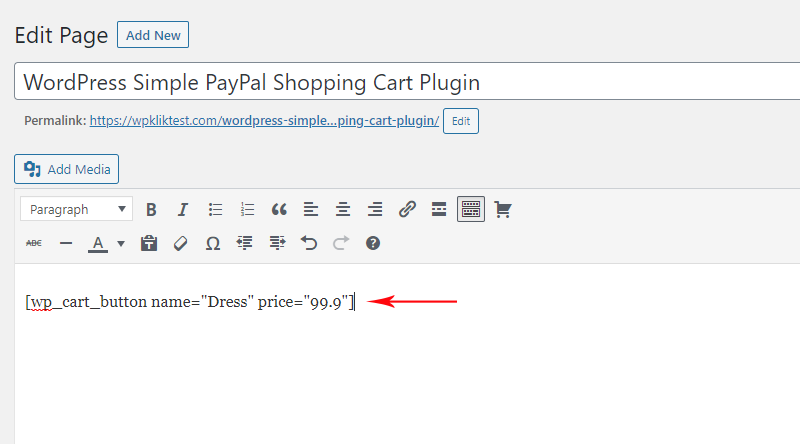Image resolution: width=800 pixels, height=444 pixels.
Task: Insert or edit link
Action: pos(407,209)
